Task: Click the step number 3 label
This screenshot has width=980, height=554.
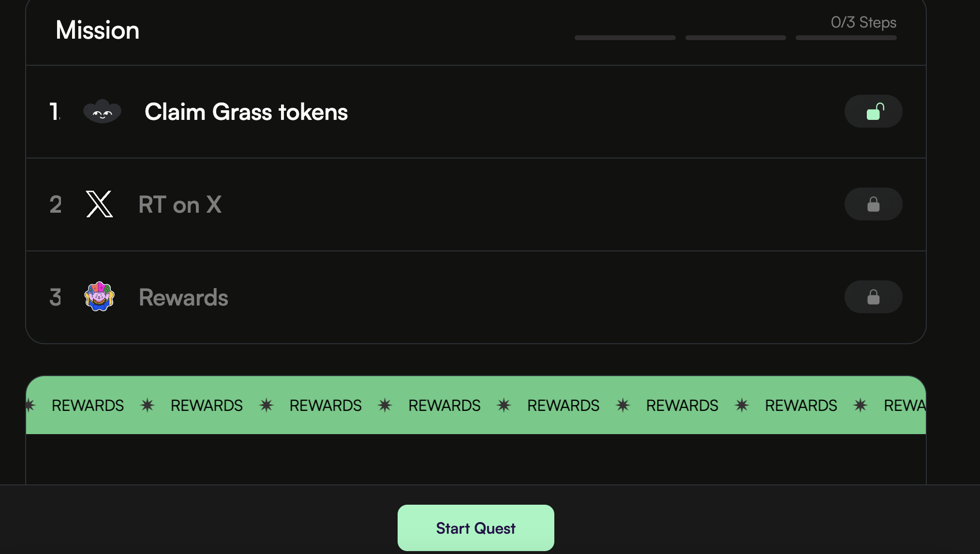Action: (56, 297)
